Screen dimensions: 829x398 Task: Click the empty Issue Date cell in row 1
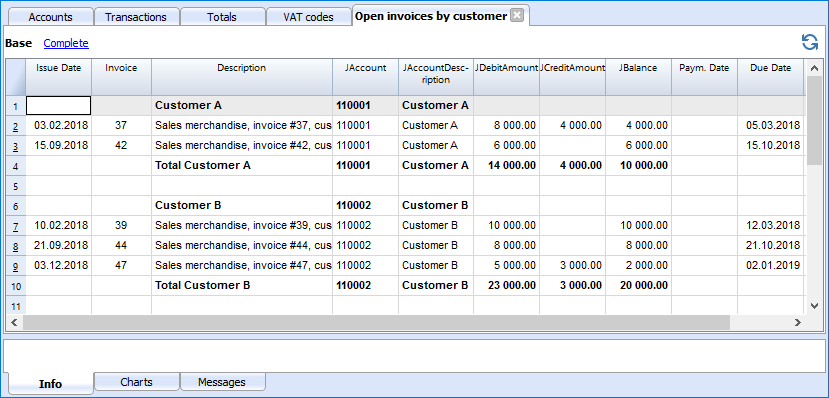tap(59, 105)
